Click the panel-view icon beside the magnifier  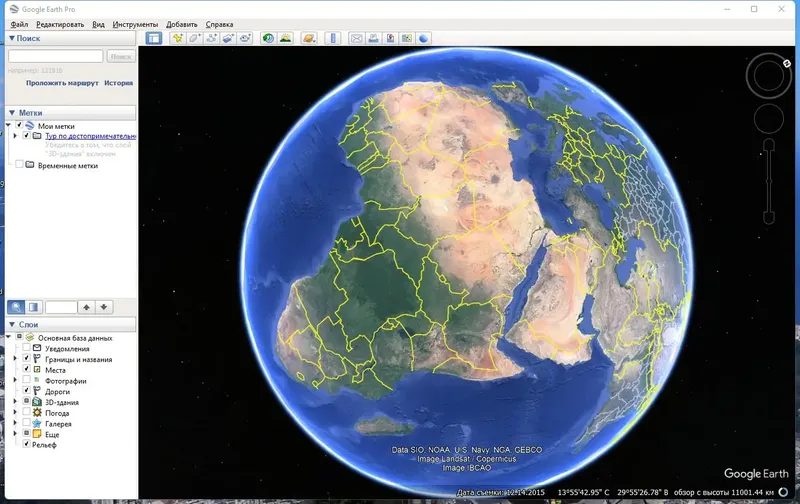pos(34,307)
